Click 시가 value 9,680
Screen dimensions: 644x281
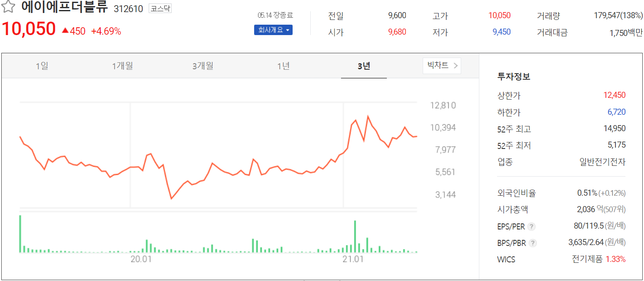(x=397, y=32)
